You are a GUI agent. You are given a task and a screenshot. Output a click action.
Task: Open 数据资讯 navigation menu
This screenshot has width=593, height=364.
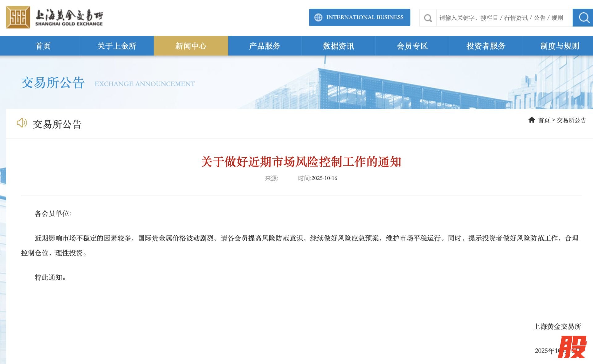(x=339, y=46)
